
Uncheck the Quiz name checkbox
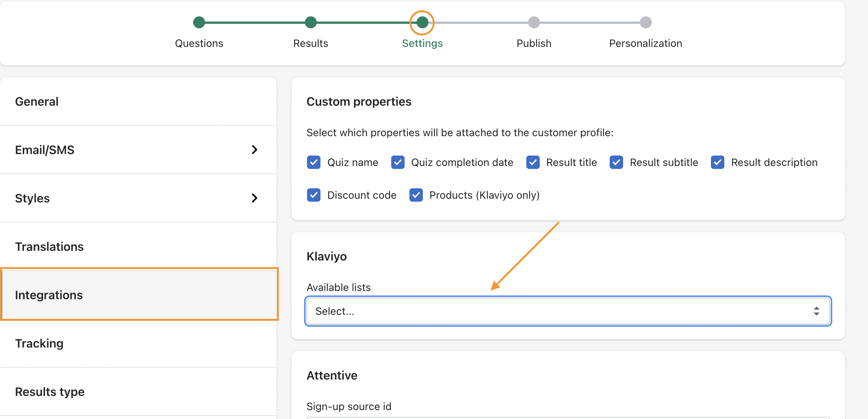[x=314, y=162]
